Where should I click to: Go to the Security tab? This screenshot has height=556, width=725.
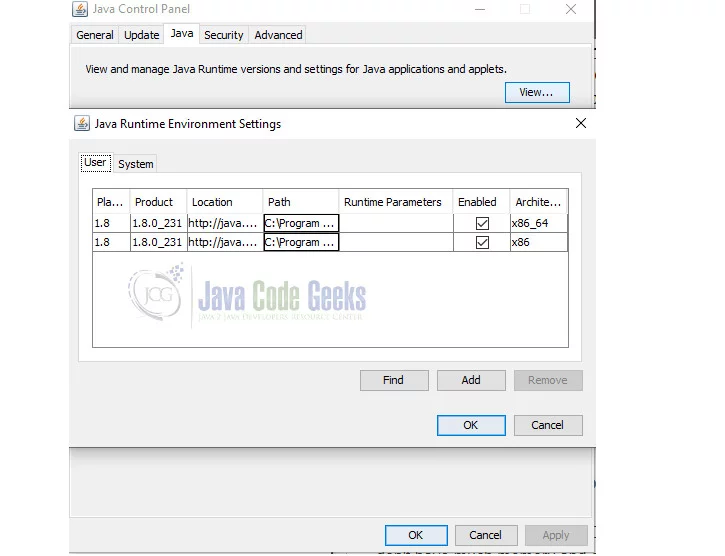[224, 35]
